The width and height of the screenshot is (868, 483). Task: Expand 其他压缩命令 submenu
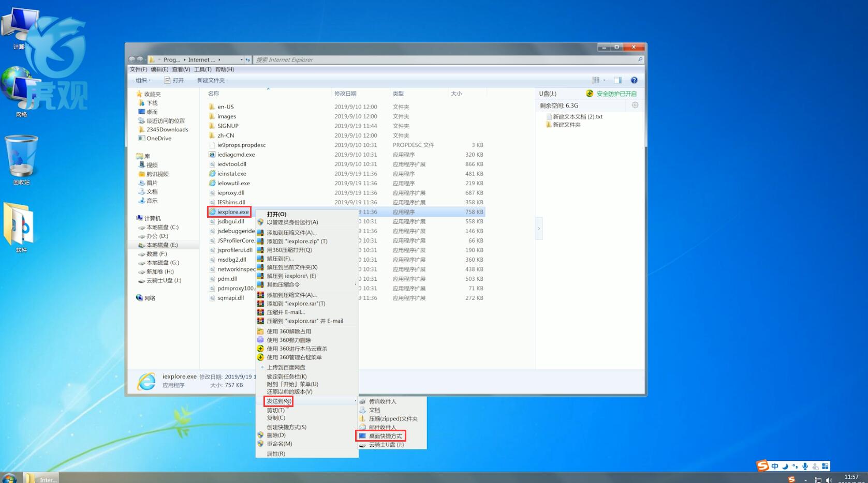[307, 284]
